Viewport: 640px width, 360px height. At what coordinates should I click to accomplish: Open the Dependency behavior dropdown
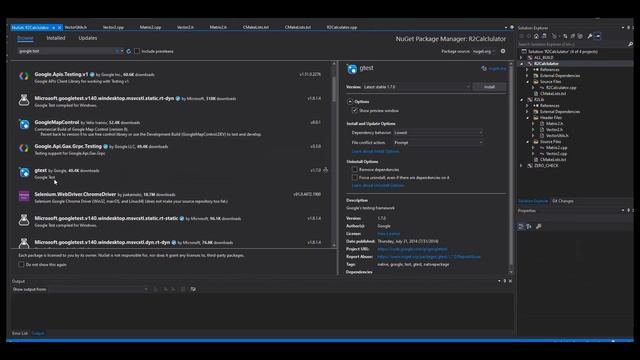pyautogui.click(x=438, y=133)
